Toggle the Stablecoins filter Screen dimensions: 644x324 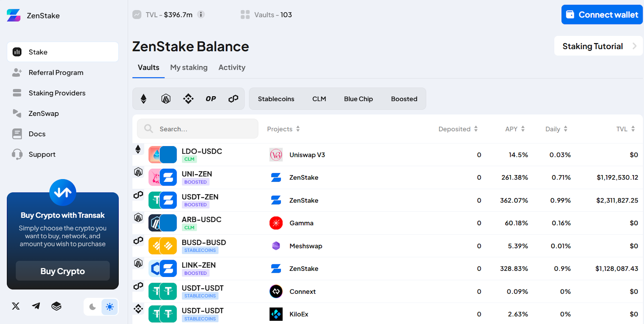(x=276, y=99)
